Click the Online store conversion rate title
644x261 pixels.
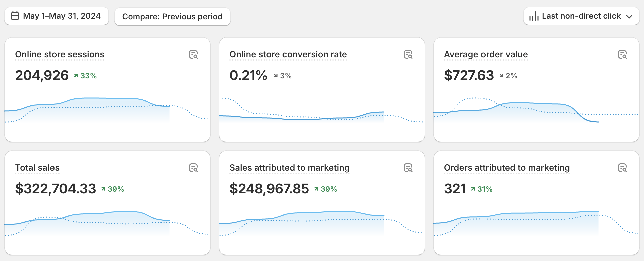pos(288,54)
